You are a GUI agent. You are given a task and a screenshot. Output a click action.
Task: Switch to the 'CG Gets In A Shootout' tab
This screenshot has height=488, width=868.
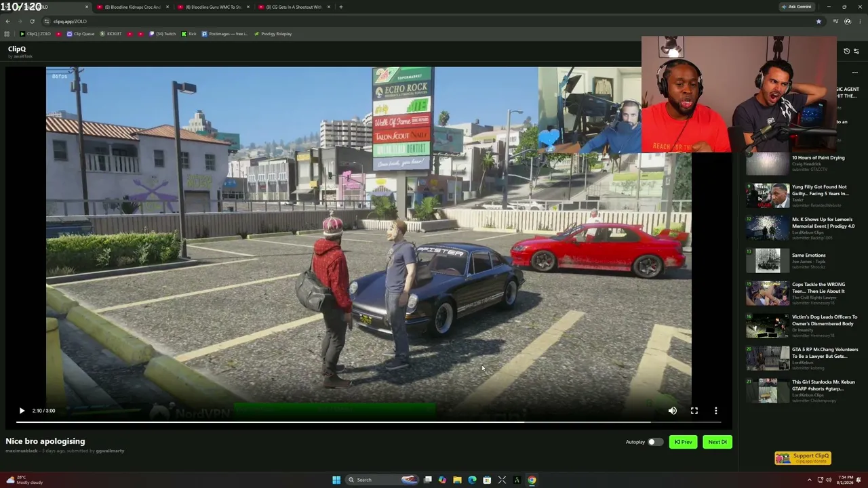point(295,7)
